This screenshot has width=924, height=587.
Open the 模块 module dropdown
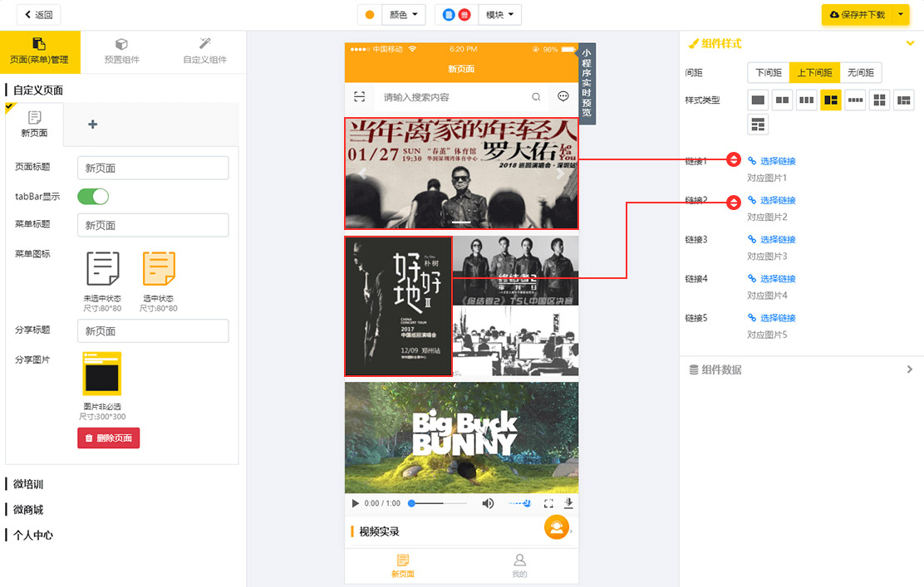(x=499, y=15)
